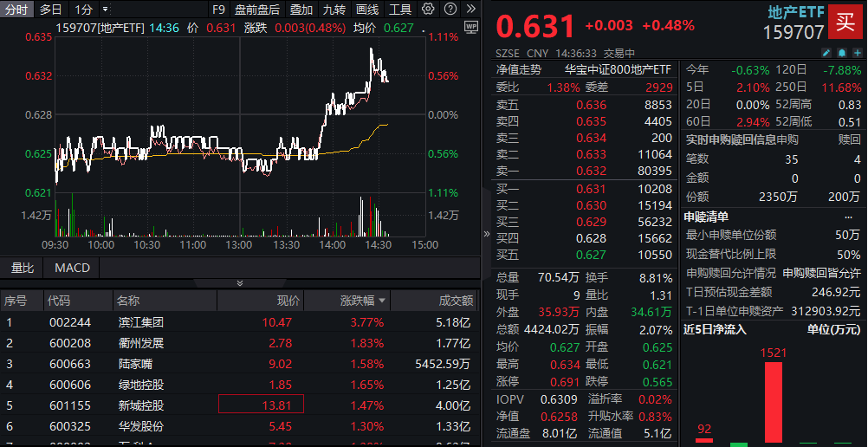This screenshot has height=447, width=868.
Task: Click the WP icon on the chart
Action: (470, 28)
